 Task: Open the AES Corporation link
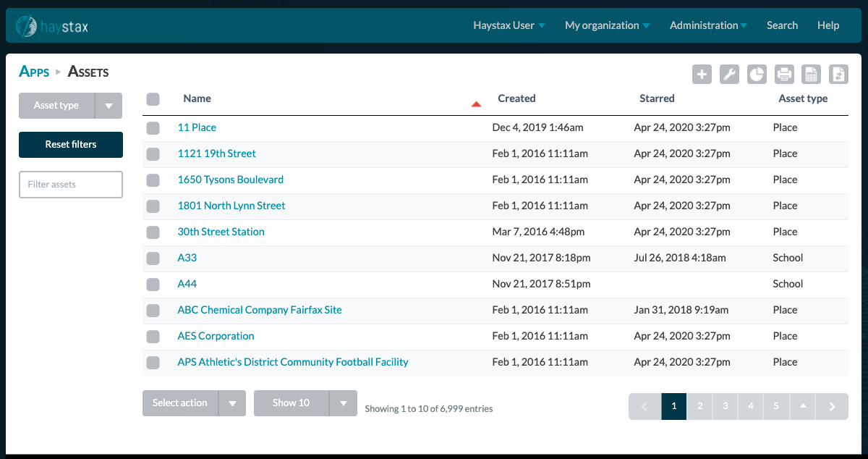216,336
